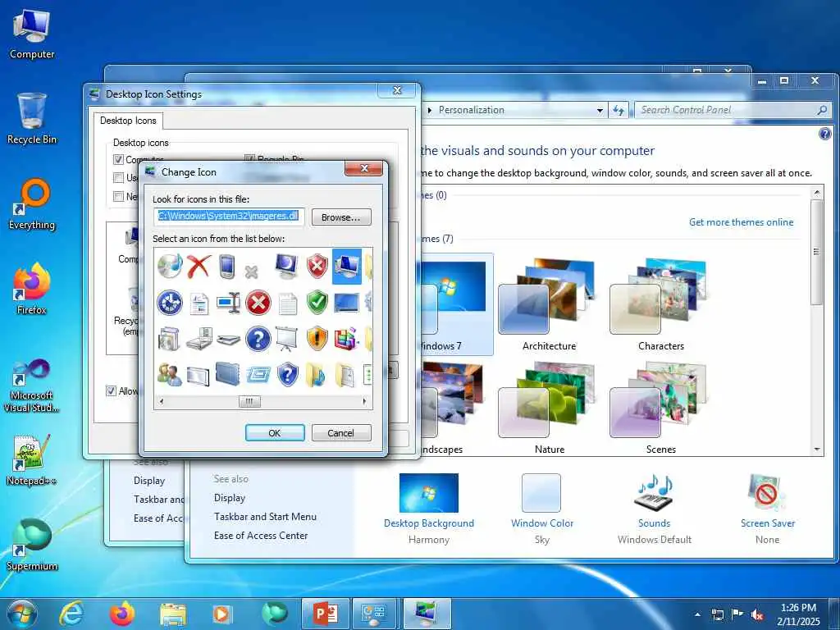This screenshot has height=630, width=840.
Task: Open Notepad++ desktop shortcut
Action: 32,461
